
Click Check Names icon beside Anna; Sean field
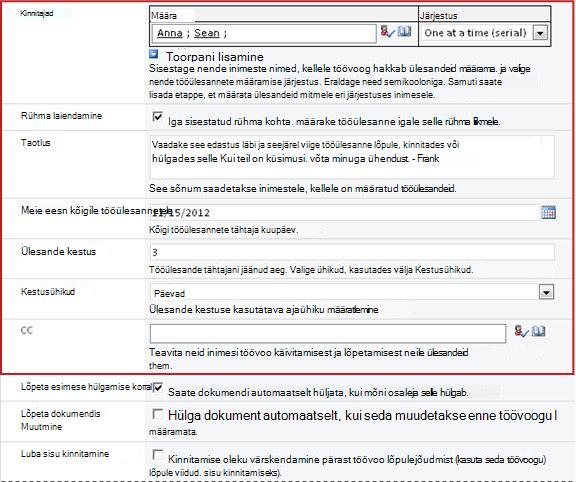coord(387,32)
